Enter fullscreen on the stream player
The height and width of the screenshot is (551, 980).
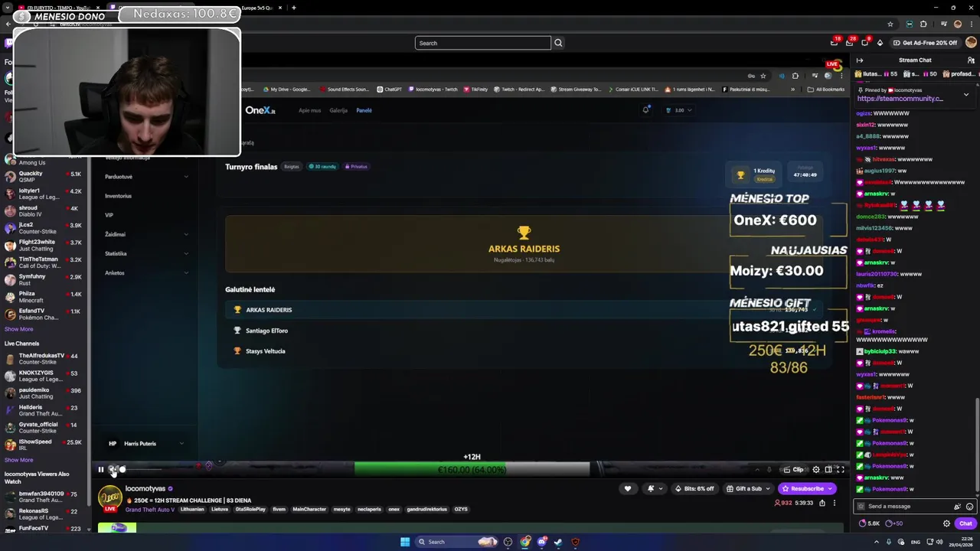point(840,469)
